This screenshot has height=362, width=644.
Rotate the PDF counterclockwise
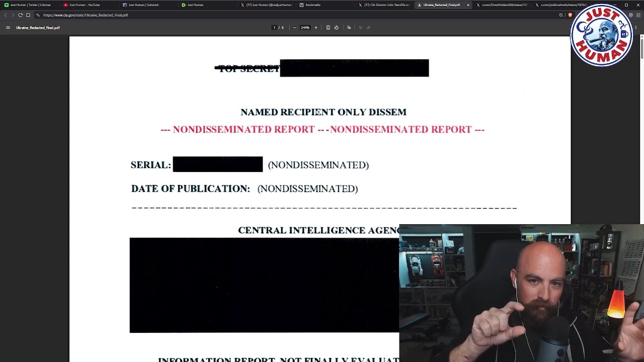(x=336, y=28)
